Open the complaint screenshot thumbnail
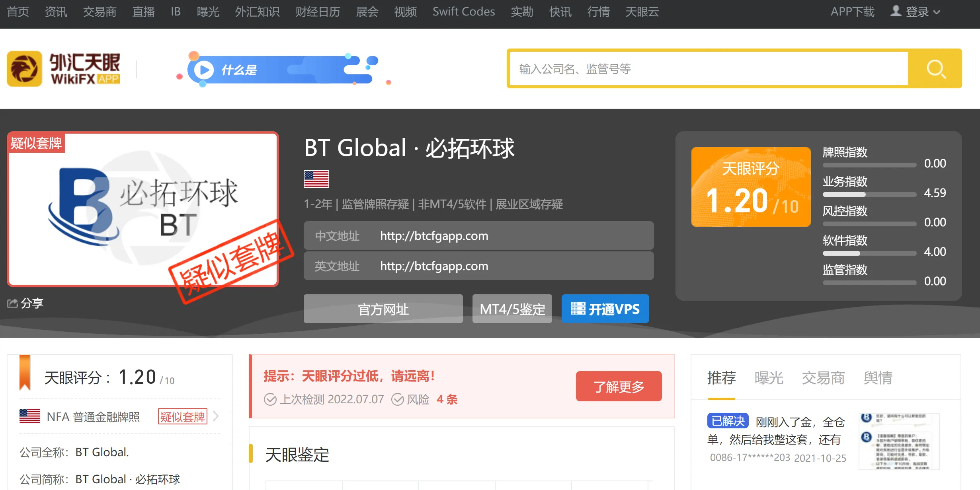The height and width of the screenshot is (490, 980). click(899, 441)
